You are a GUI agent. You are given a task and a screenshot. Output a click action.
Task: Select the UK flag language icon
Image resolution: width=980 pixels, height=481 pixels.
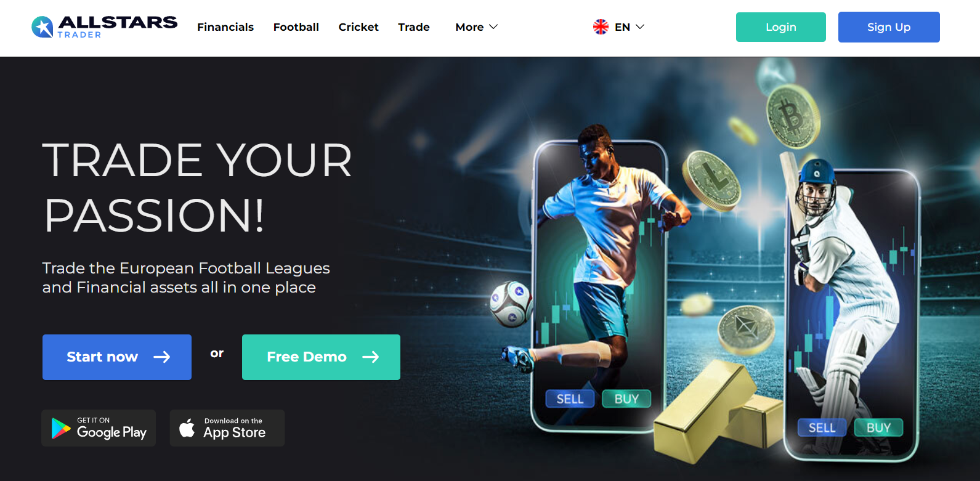point(601,27)
